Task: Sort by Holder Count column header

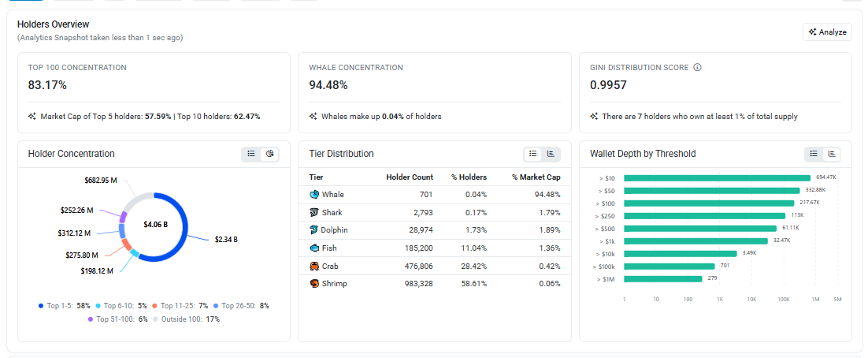Action: tap(410, 177)
